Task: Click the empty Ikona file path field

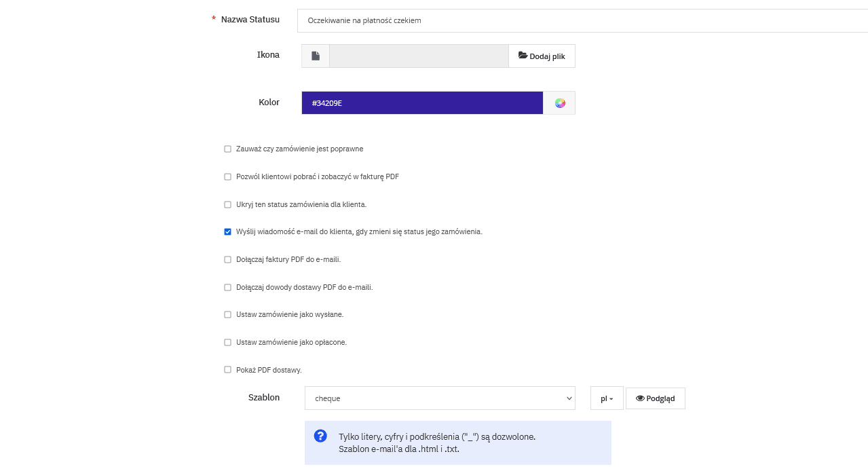Action: point(419,56)
